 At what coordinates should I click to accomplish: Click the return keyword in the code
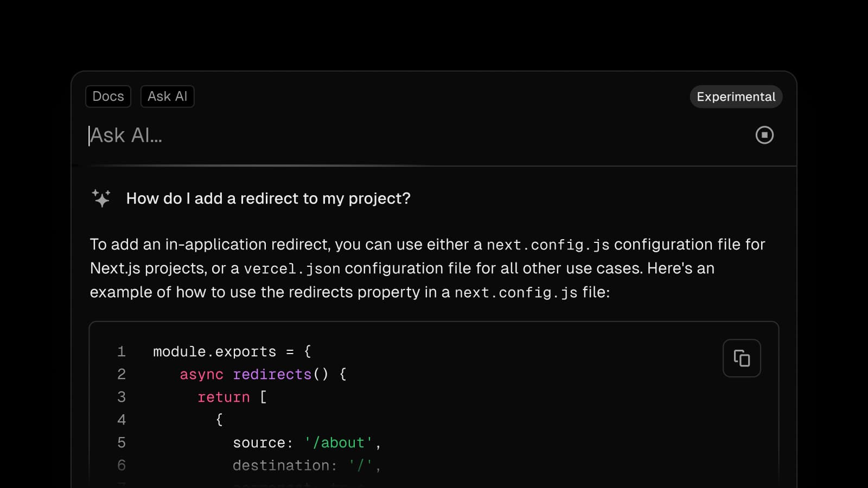tap(224, 397)
